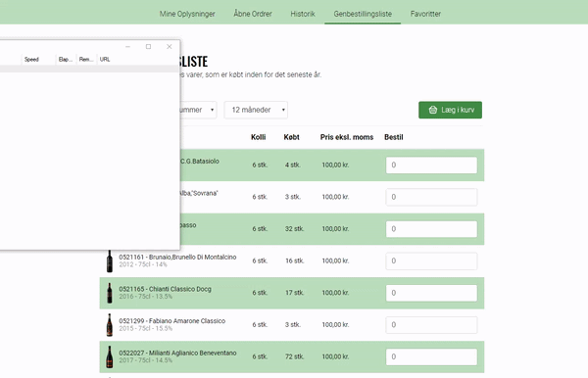
Task: Click the Pris eksl. moms column header
Action: 347,137
